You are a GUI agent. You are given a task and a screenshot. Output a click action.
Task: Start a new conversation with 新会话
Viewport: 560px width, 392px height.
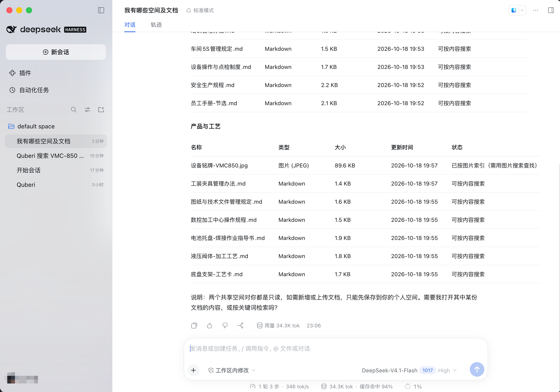tap(56, 52)
